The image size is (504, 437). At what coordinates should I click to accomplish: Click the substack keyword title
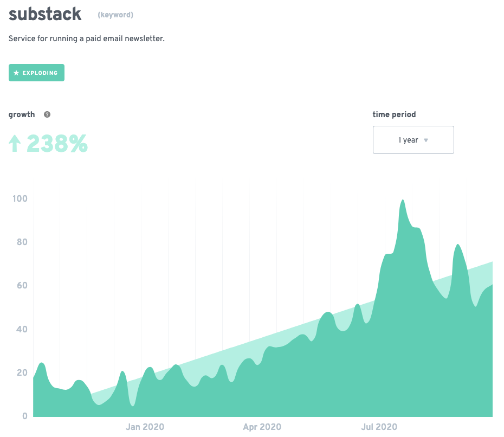(x=45, y=14)
